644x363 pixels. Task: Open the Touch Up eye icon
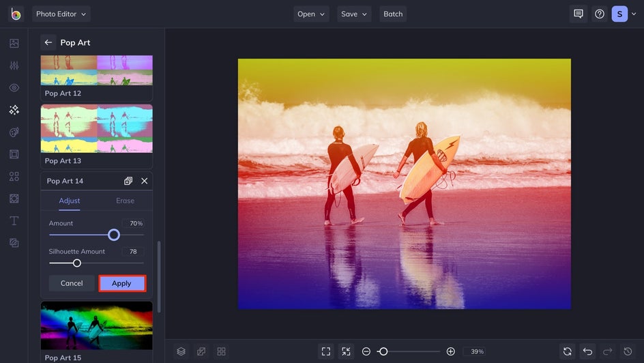tap(14, 87)
